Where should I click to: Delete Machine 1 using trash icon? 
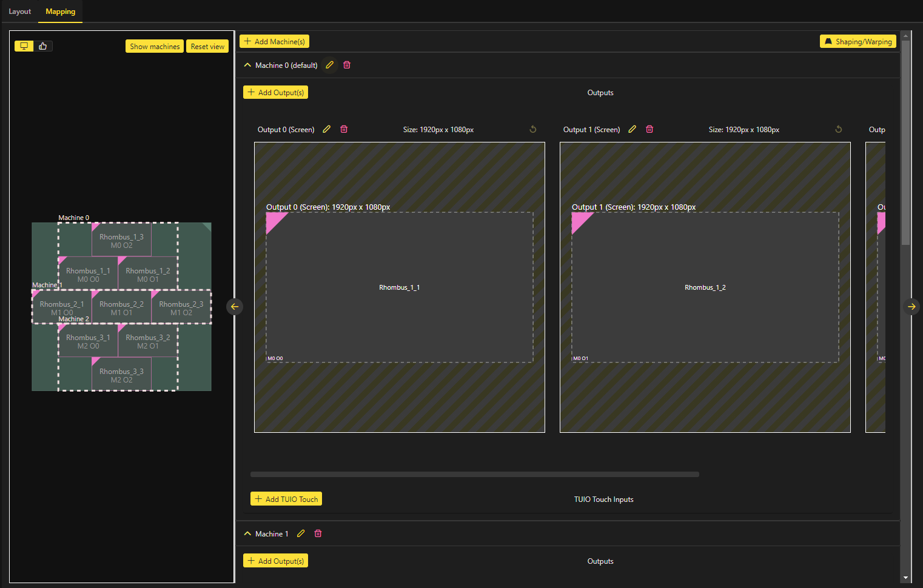pyautogui.click(x=318, y=533)
